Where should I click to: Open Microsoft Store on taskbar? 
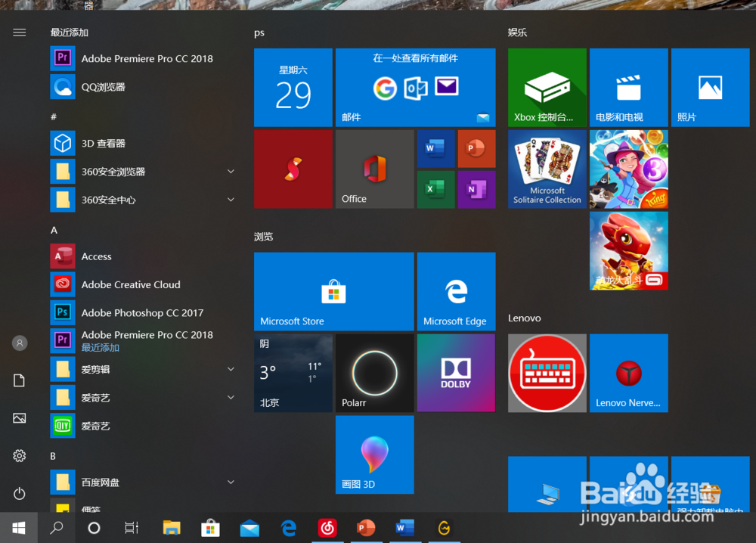(210, 528)
